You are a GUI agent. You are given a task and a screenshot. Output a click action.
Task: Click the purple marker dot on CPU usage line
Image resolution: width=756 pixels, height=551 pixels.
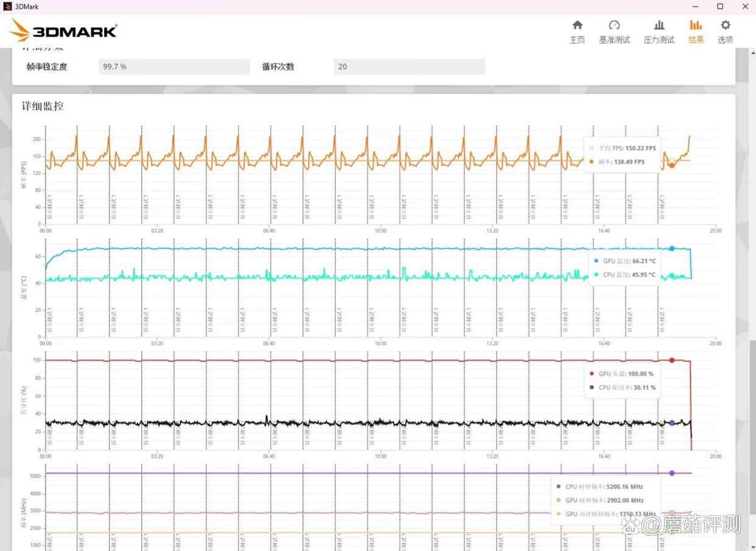[x=672, y=423]
